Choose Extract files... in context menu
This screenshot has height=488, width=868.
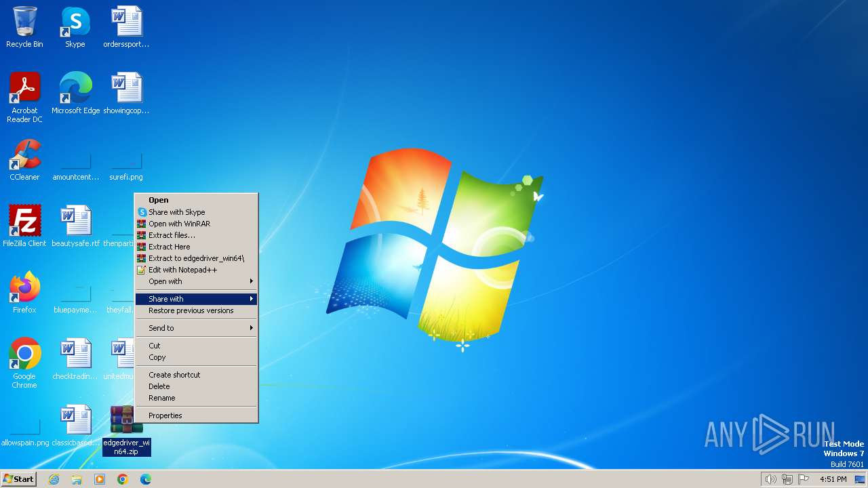[197, 235]
